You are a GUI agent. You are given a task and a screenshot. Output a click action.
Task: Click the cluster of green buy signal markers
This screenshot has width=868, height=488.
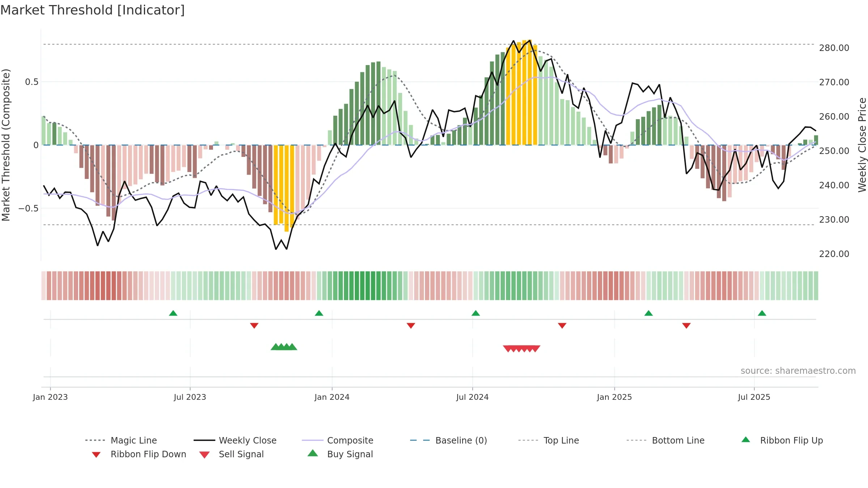pos(284,347)
